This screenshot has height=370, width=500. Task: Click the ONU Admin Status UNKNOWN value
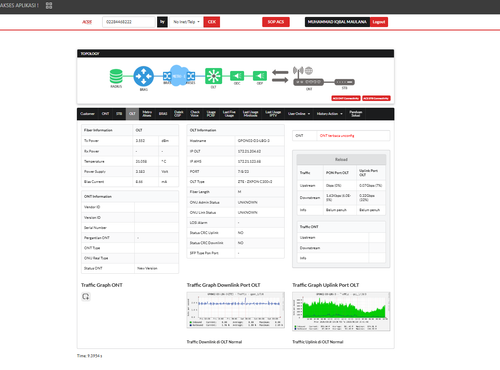tap(247, 202)
